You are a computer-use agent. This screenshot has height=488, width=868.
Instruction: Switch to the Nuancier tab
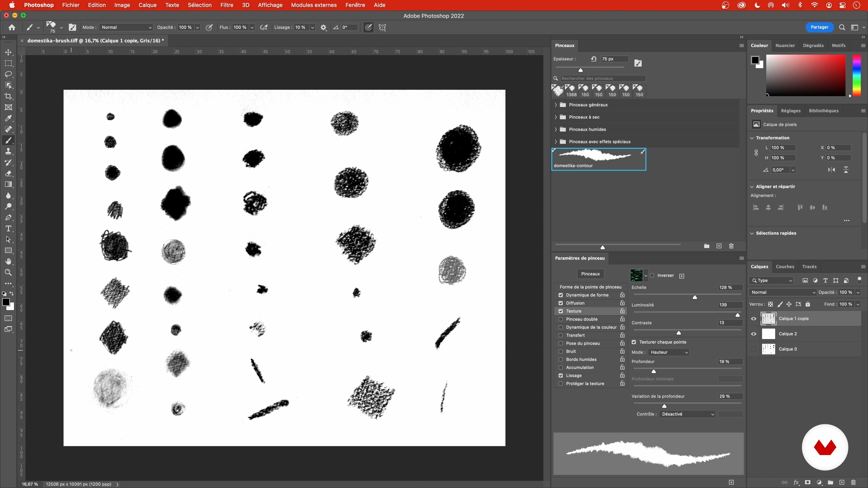(x=785, y=45)
